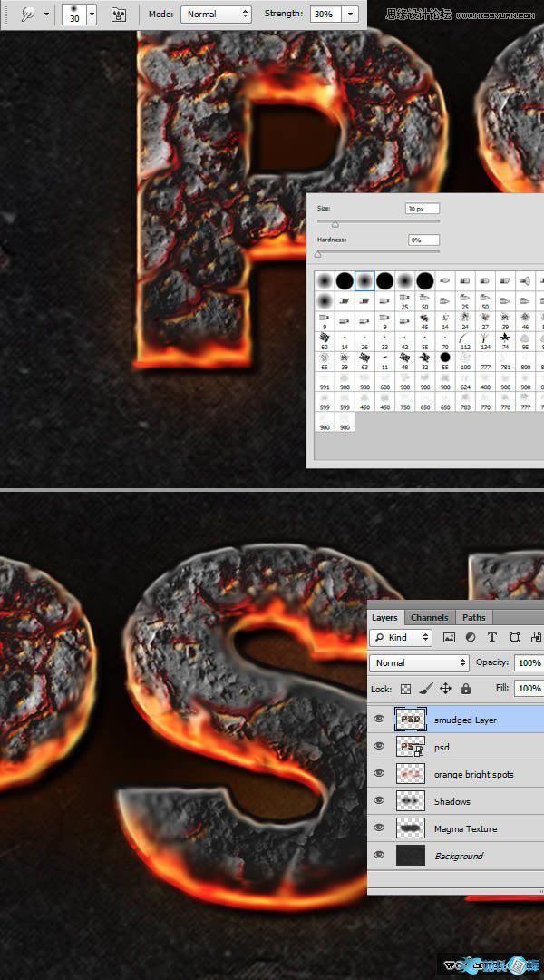Expand the Strength dropdown arrow
Screen dimensions: 544x980
click(350, 15)
